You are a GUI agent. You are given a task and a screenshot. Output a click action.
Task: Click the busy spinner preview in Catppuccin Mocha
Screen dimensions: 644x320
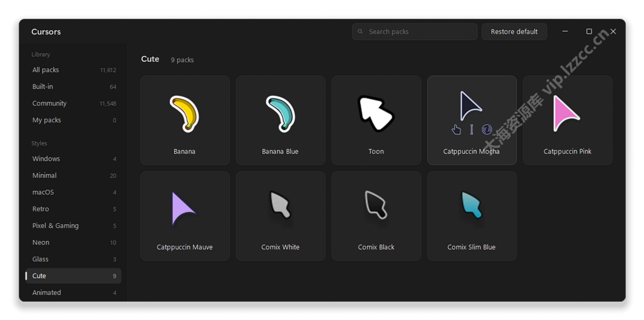tap(487, 130)
